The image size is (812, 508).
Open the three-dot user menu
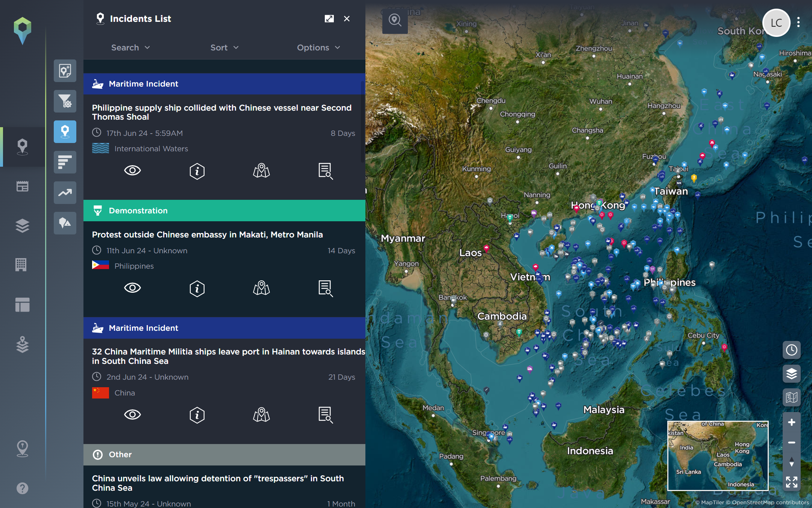(798, 22)
